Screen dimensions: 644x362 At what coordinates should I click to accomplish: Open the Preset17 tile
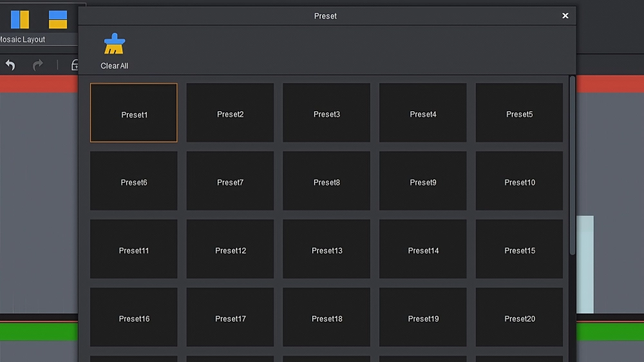[x=230, y=317]
